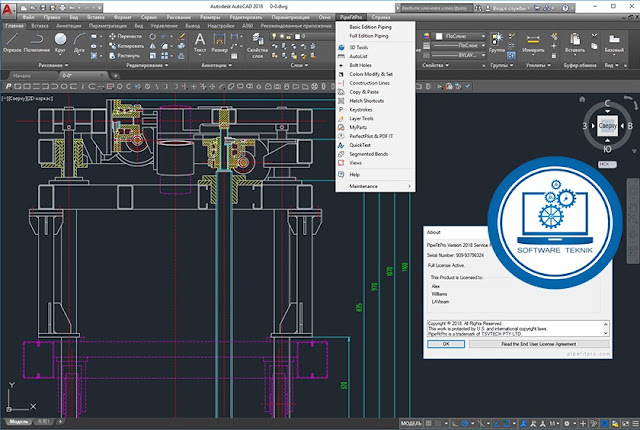
Task: Click the Сверху face on the ViewCube
Action: (607, 126)
